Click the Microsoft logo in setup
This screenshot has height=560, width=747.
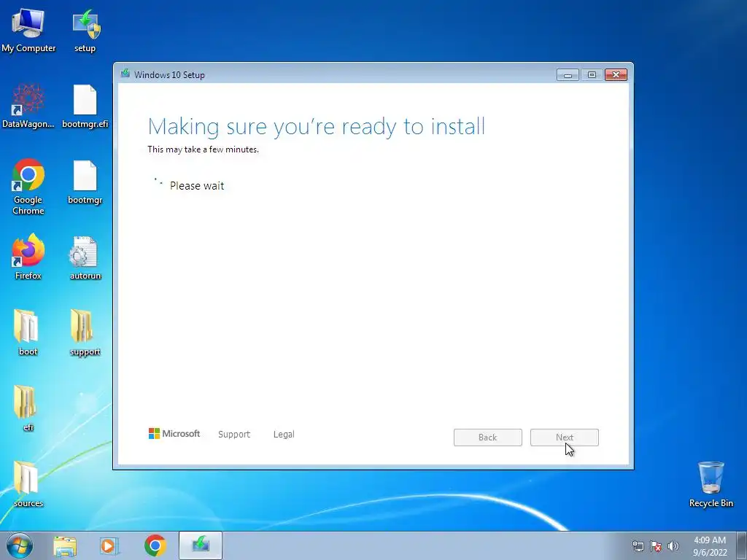tap(174, 433)
